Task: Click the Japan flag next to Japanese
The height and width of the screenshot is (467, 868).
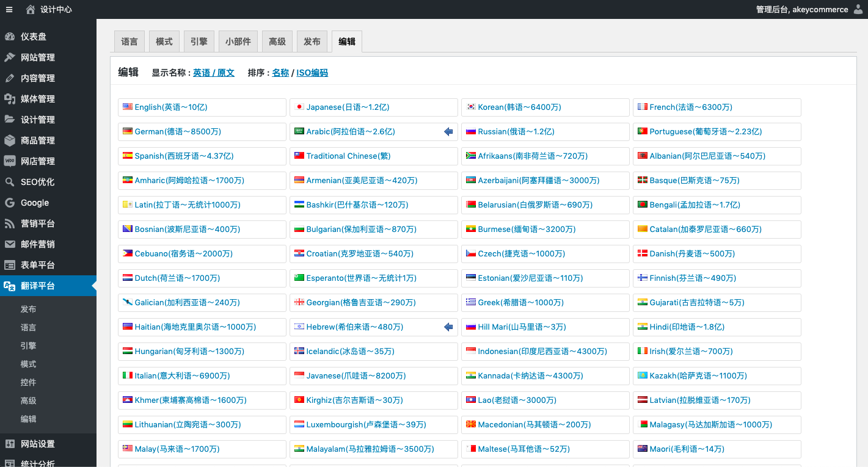Action: point(299,107)
